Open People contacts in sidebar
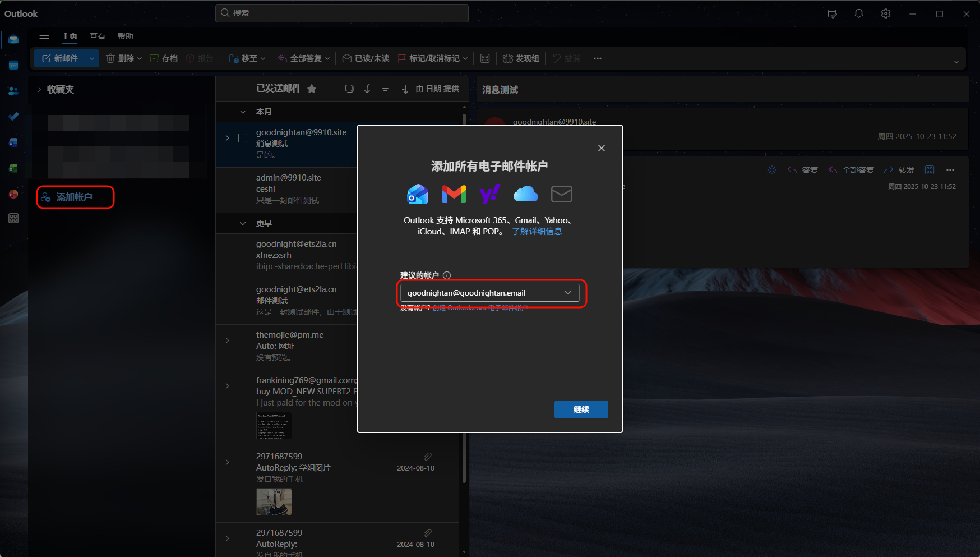 (13, 91)
